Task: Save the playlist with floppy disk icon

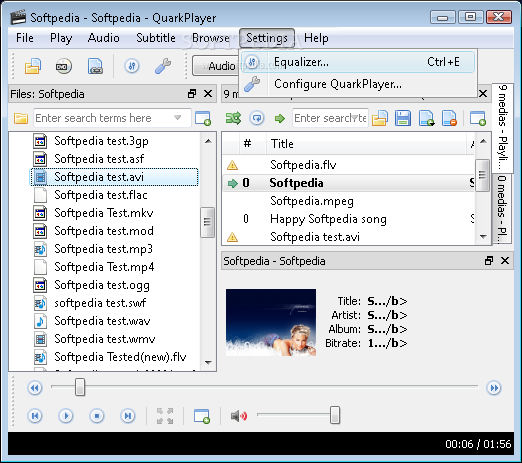Action: (x=403, y=118)
